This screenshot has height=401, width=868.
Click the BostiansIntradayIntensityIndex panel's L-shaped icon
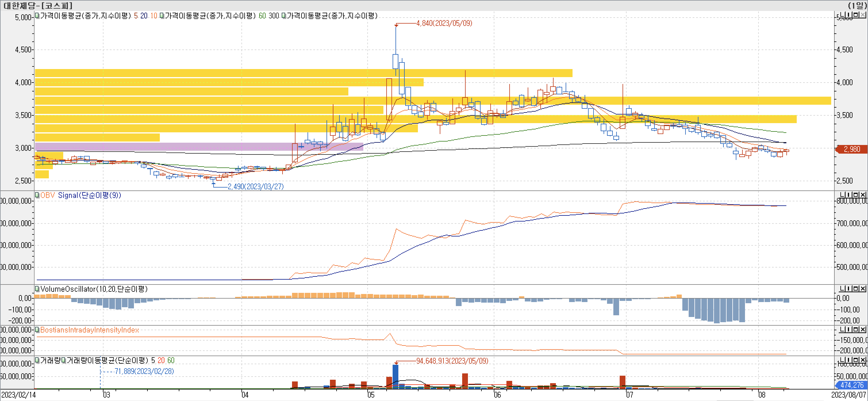(x=842, y=329)
